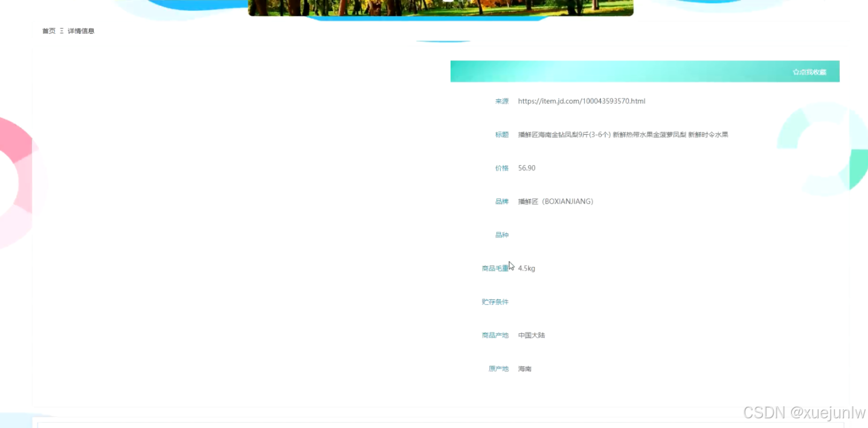Click the 商品毛重 field label
The height and width of the screenshot is (428, 868).
tap(495, 268)
